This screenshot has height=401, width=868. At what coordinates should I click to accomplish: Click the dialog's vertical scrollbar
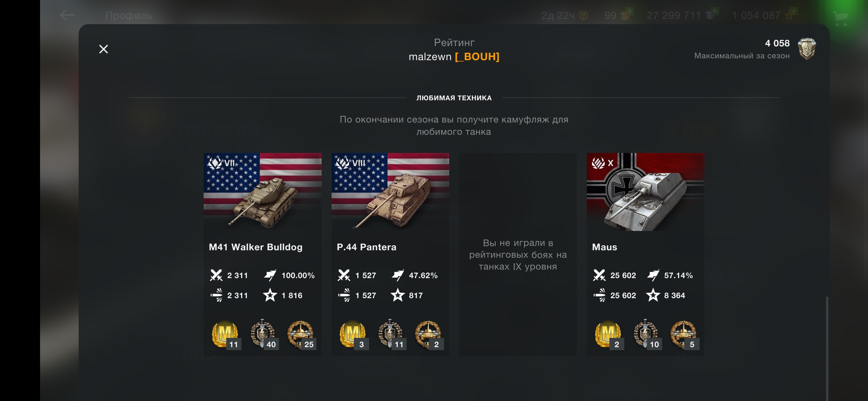pos(827,348)
